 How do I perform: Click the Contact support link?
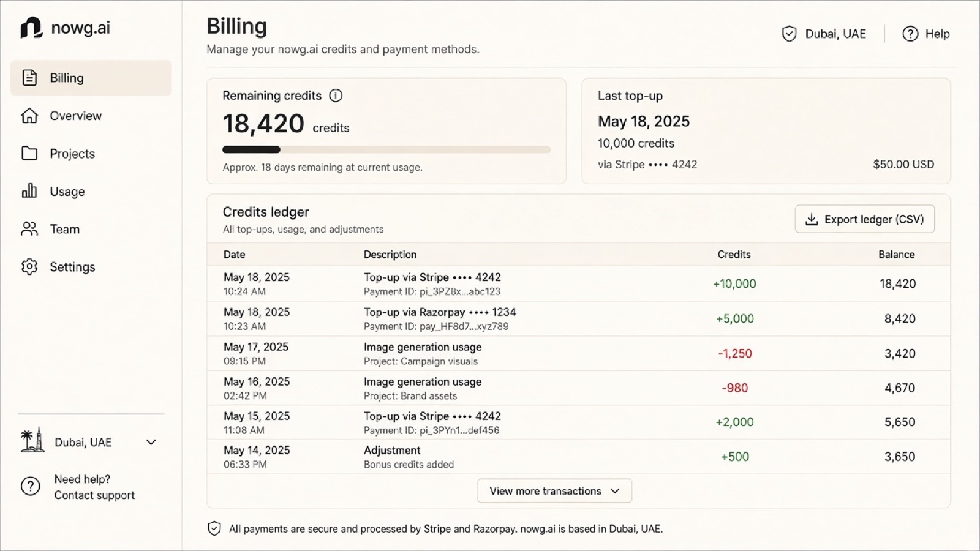click(94, 495)
